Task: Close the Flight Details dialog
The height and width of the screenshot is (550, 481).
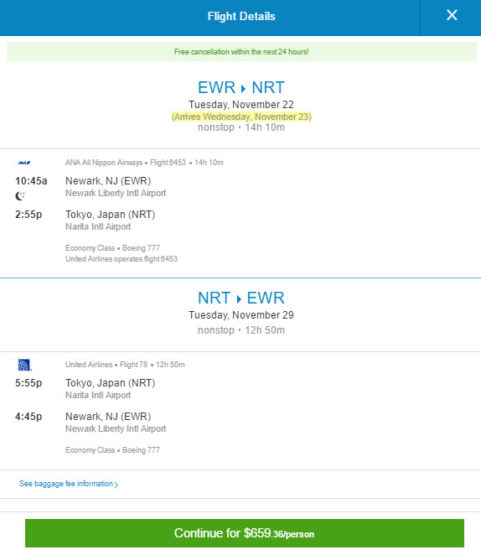Action: click(x=452, y=15)
